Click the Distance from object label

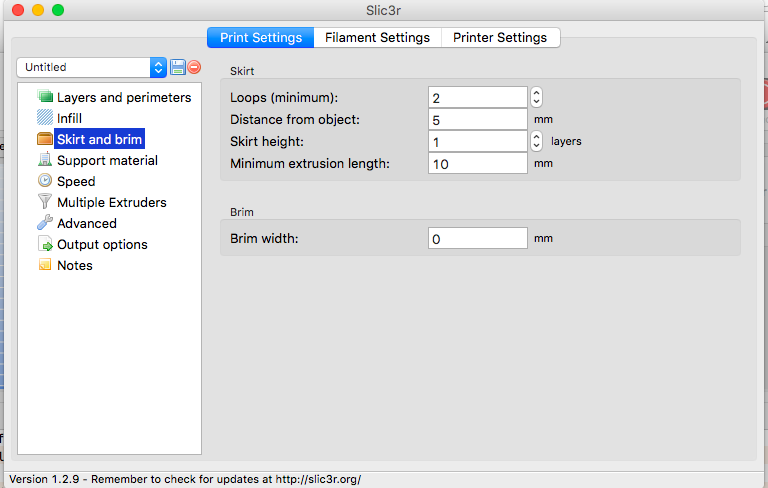[295, 120]
